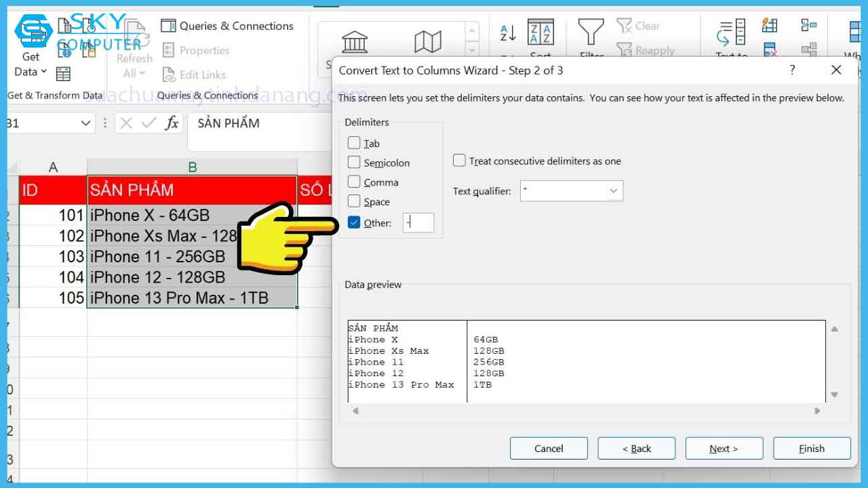The height and width of the screenshot is (488, 868).
Task: Click the cell containing 101
Action: (53, 216)
